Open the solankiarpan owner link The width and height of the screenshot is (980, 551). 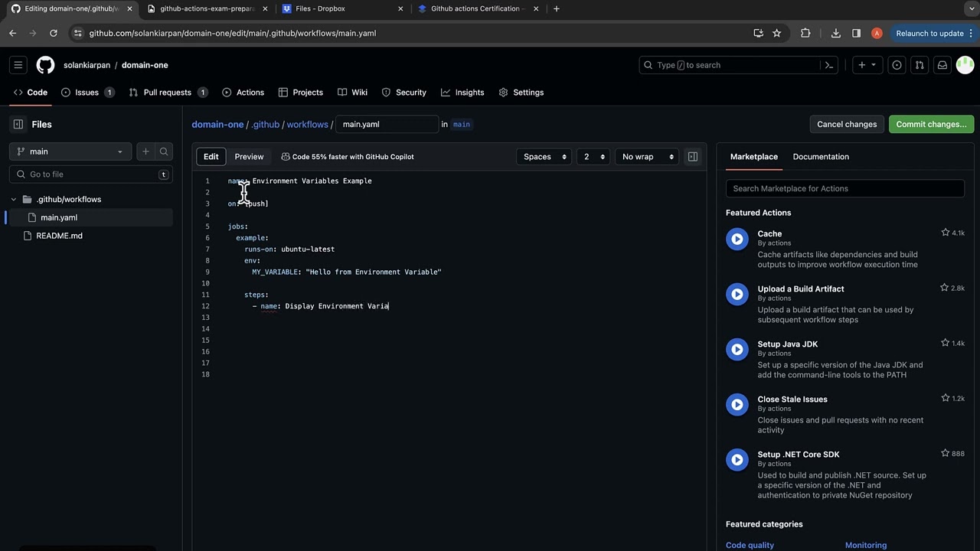point(87,65)
